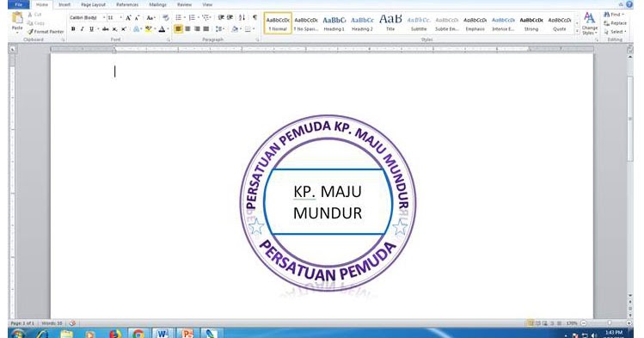Toggle italic formatting
Screen dimensions: 644x338
click(83, 29)
